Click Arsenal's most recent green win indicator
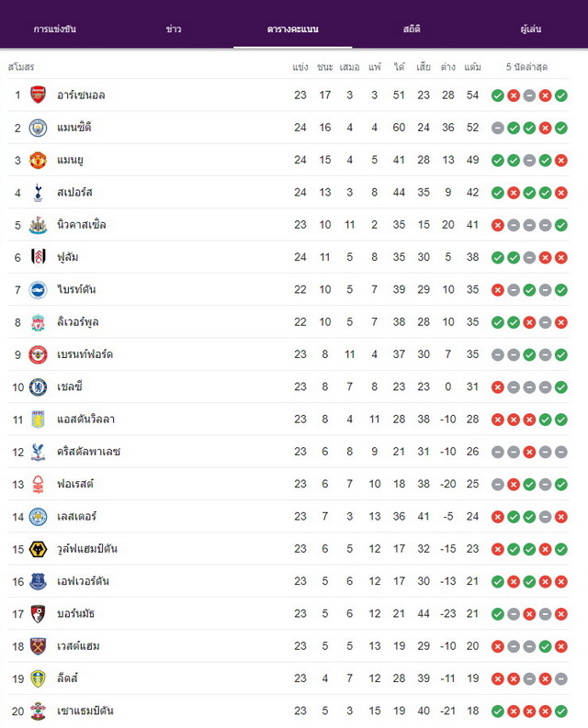Screen dimensions: 588x728 point(561,95)
